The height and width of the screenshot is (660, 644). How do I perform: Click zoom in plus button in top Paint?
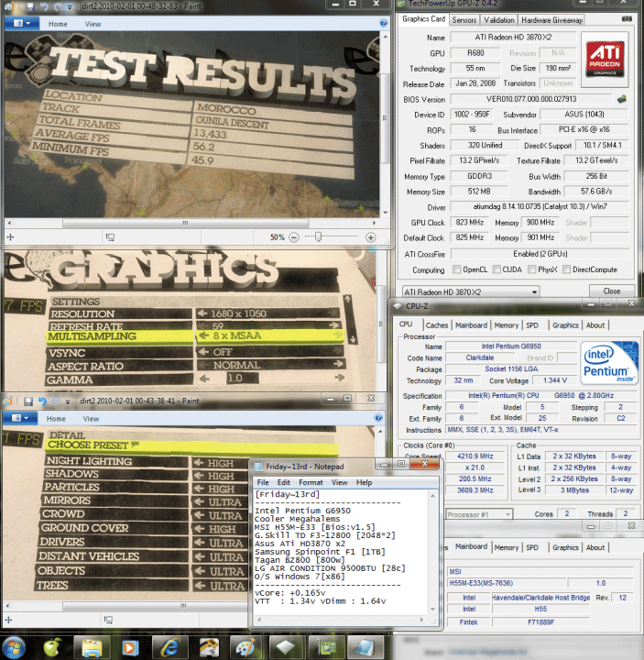click(371, 237)
